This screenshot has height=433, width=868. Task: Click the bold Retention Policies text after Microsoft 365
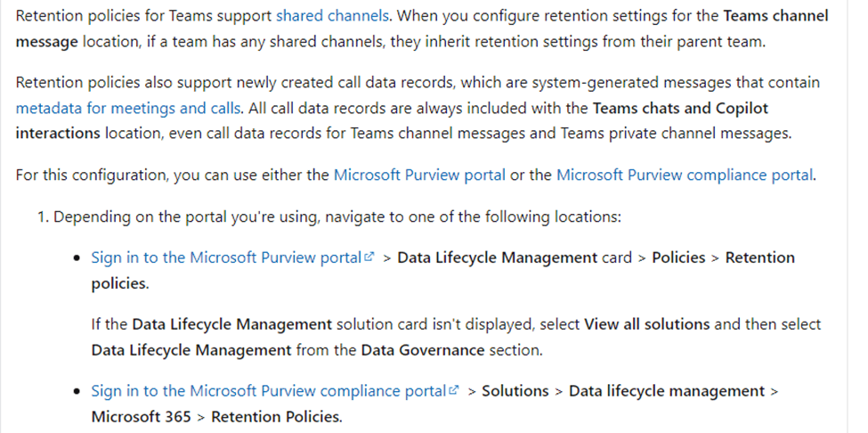[x=277, y=416]
